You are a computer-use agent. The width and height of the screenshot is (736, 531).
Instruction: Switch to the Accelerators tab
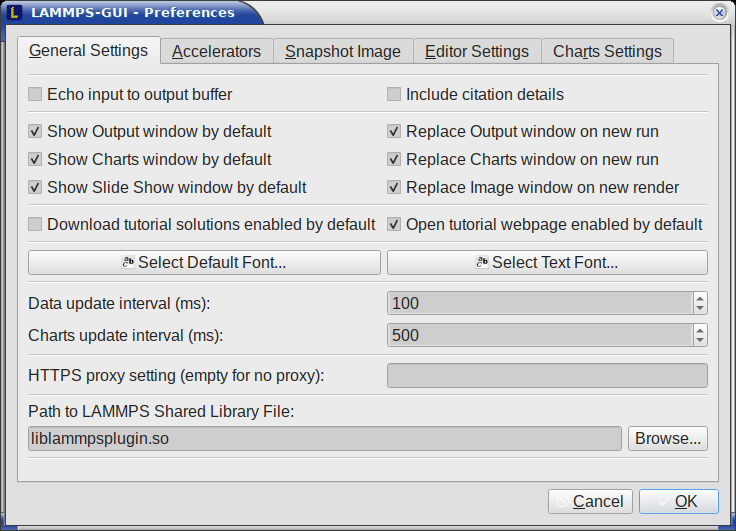pos(216,51)
